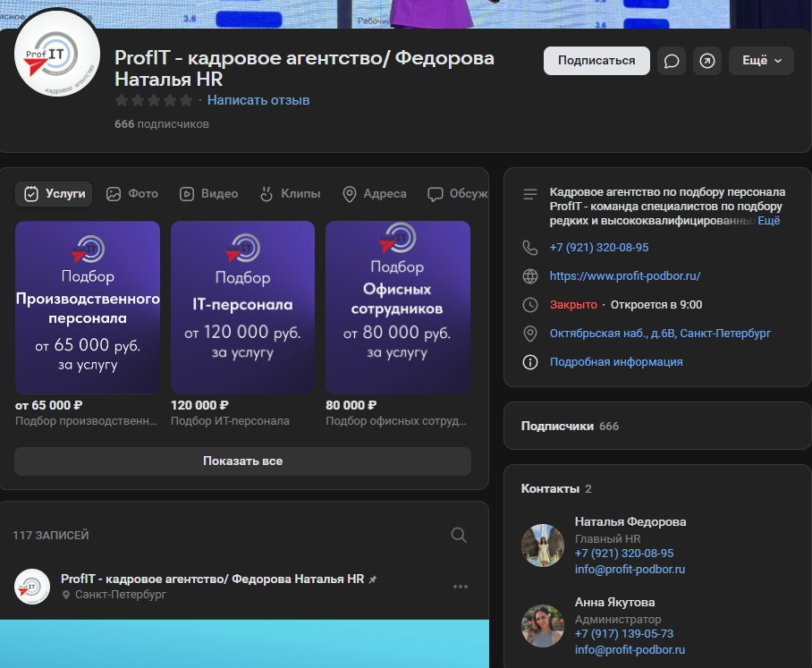Switch to the Видео tab

click(x=208, y=194)
